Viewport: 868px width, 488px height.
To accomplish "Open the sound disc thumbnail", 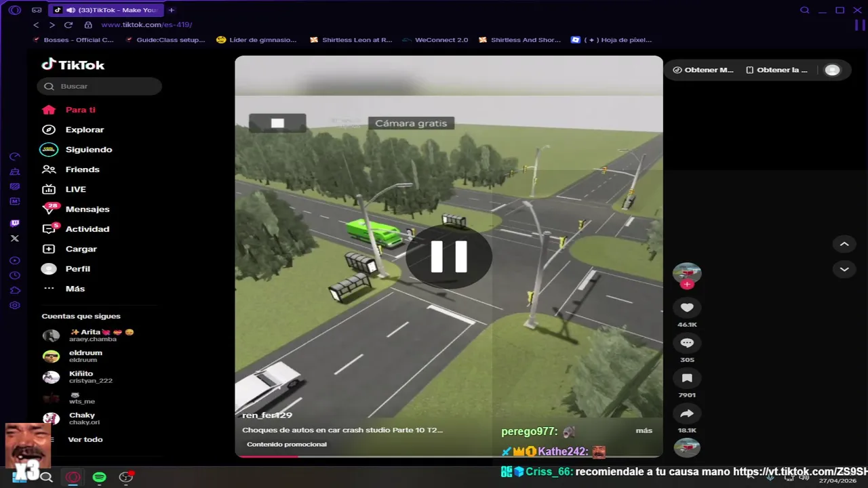I will click(x=687, y=447).
